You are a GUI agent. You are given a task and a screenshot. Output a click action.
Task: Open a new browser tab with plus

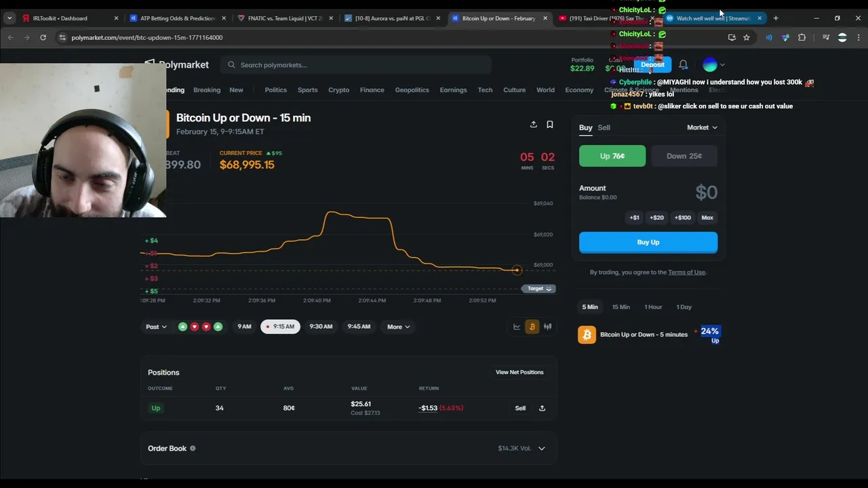(x=776, y=18)
